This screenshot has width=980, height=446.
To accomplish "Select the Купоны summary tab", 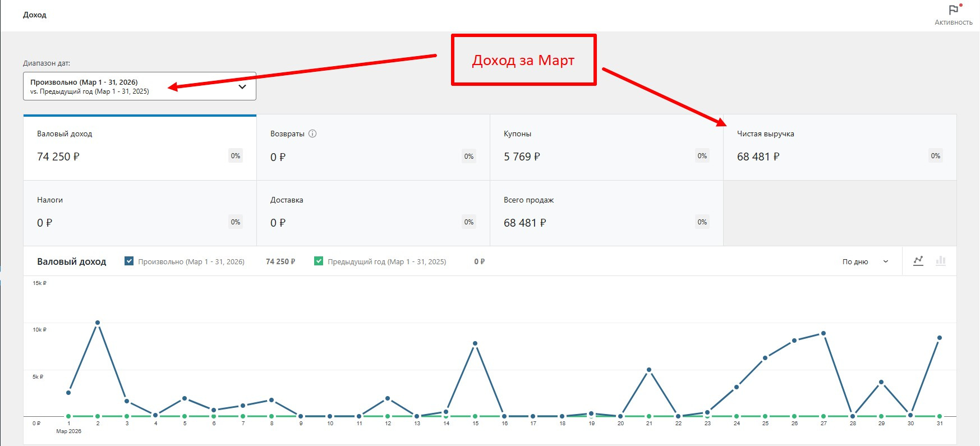I will click(x=606, y=148).
